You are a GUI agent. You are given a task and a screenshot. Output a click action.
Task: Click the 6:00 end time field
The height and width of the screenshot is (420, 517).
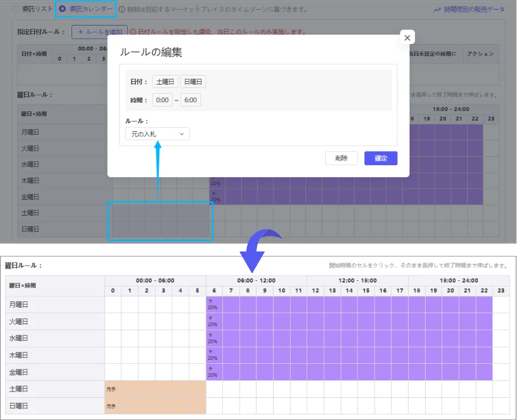coord(191,100)
